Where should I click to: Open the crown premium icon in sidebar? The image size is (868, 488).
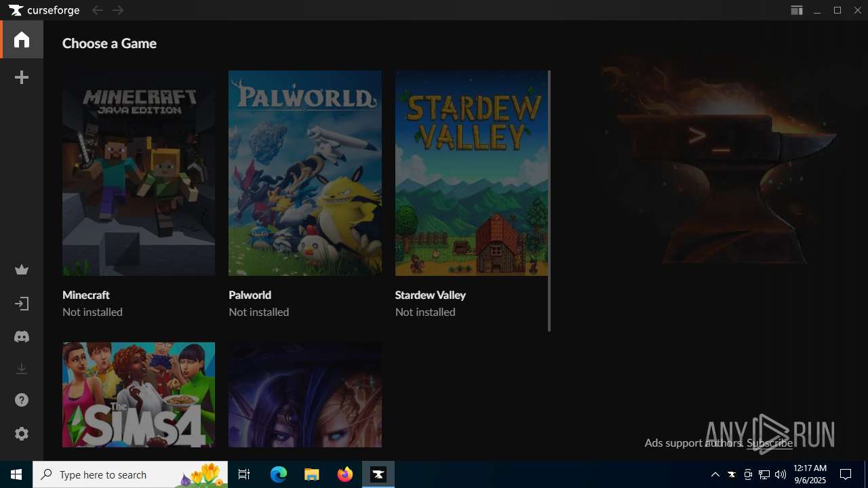pos(22,270)
